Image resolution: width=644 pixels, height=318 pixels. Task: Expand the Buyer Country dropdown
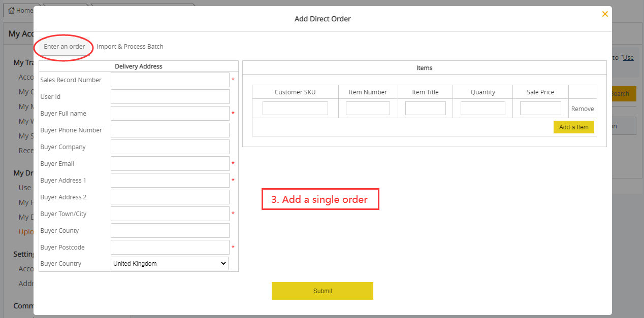pyautogui.click(x=170, y=264)
